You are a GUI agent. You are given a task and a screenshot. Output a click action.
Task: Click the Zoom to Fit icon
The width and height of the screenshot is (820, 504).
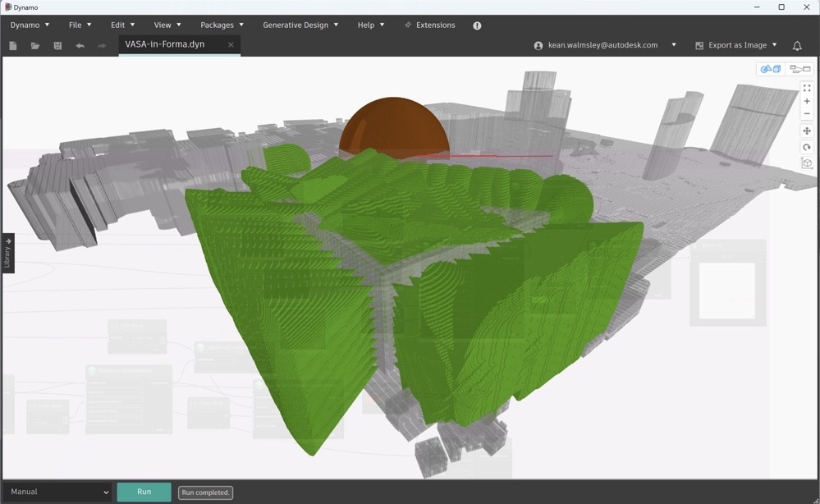(807, 88)
